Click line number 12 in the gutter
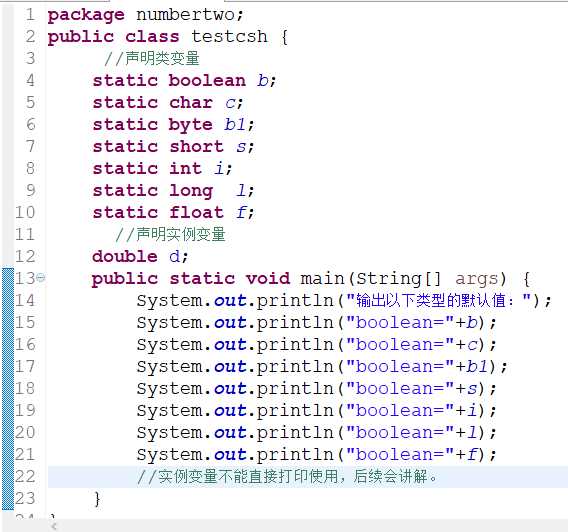Screen dimensions: 568x532 pos(25,256)
